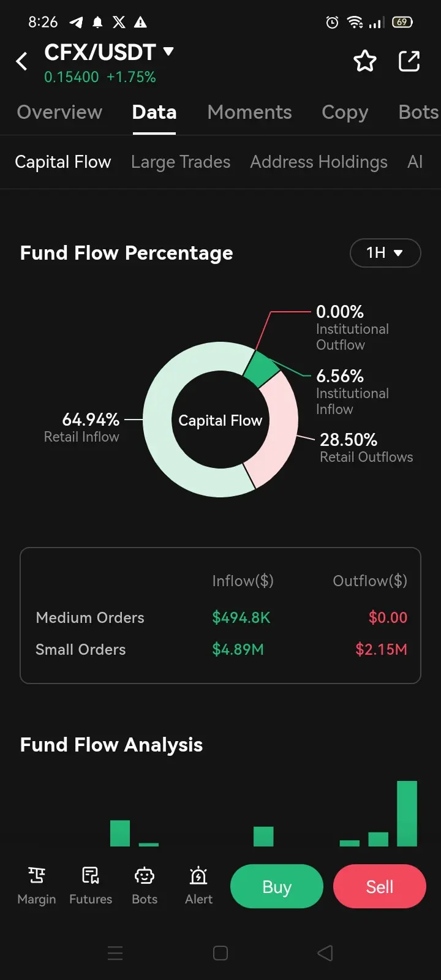Switch to the Moments tab
Viewport: 441px width, 980px height.
click(249, 112)
